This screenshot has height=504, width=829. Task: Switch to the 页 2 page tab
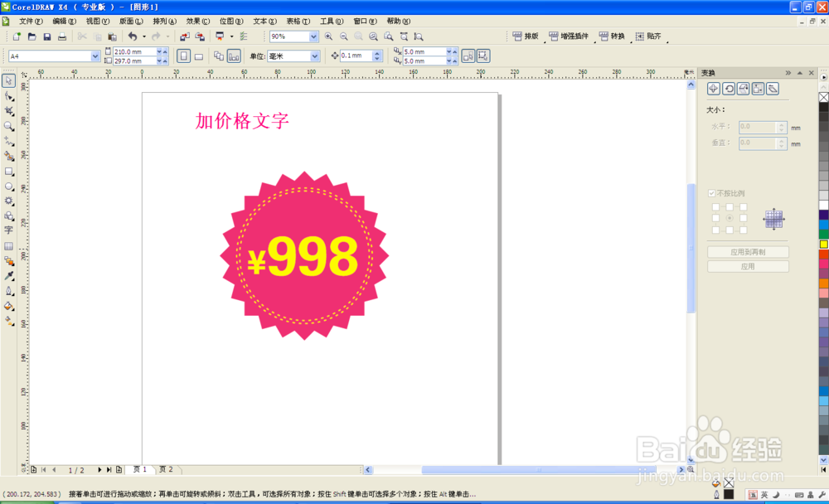tap(167, 468)
